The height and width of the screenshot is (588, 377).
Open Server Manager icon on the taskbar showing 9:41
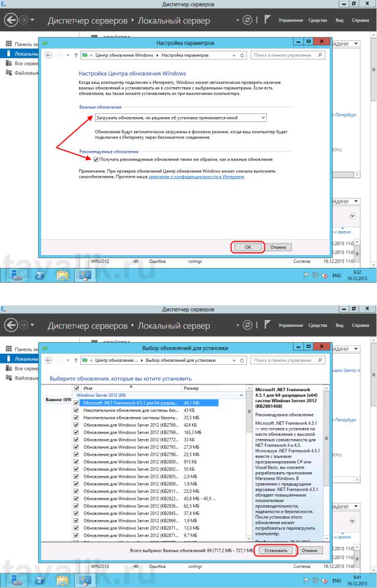click(x=17, y=581)
